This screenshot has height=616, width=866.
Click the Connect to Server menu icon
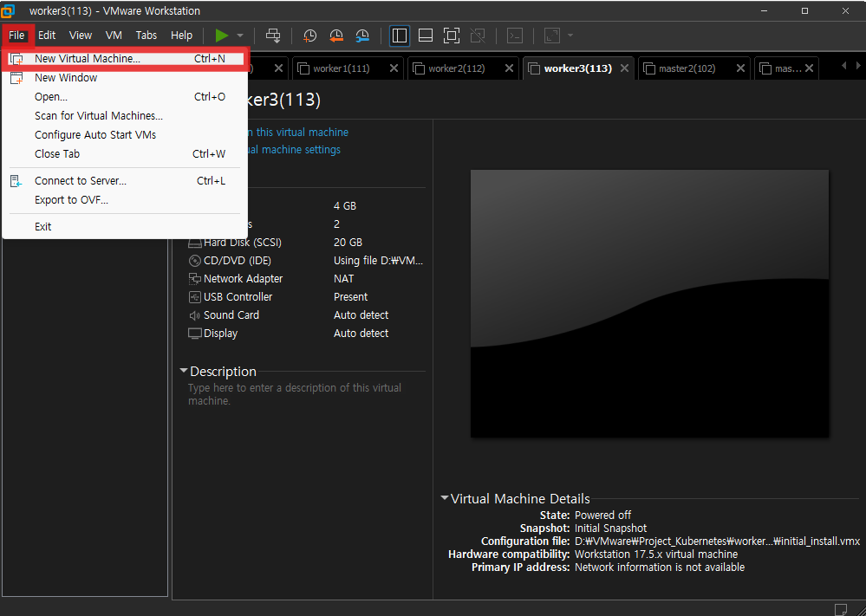[16, 181]
